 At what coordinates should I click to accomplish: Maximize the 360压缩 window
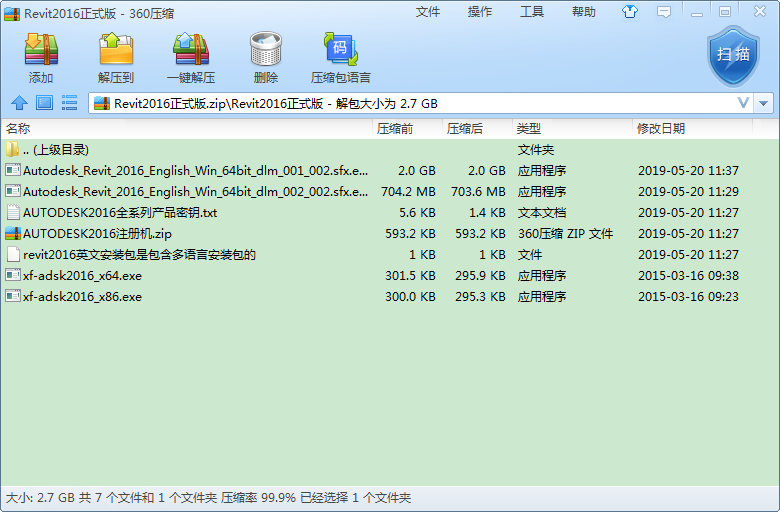pyautogui.click(x=725, y=12)
